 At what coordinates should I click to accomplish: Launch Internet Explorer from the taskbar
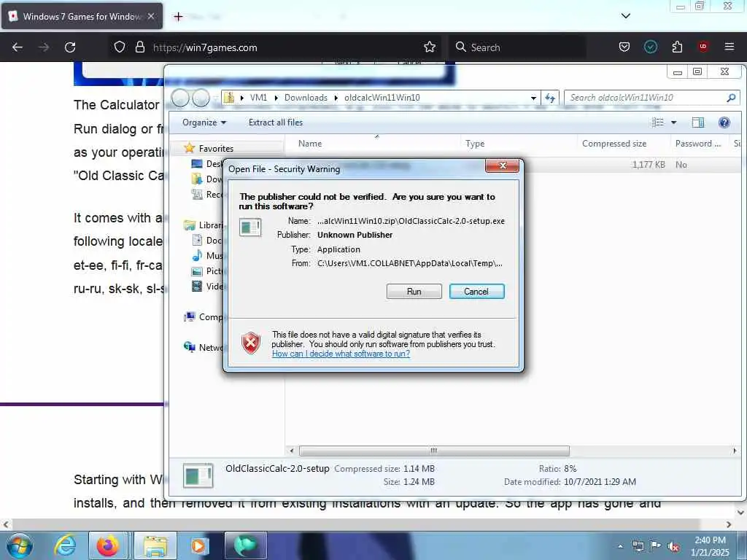pos(65,545)
